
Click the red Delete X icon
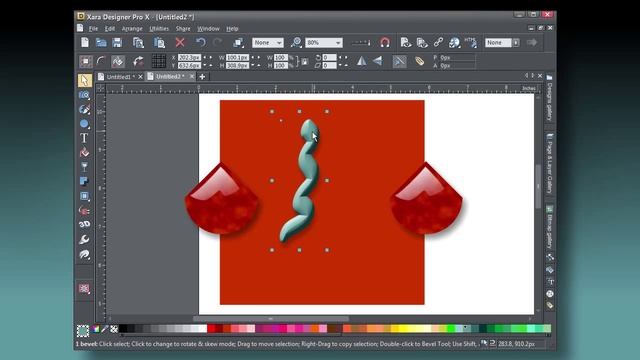coord(180,42)
